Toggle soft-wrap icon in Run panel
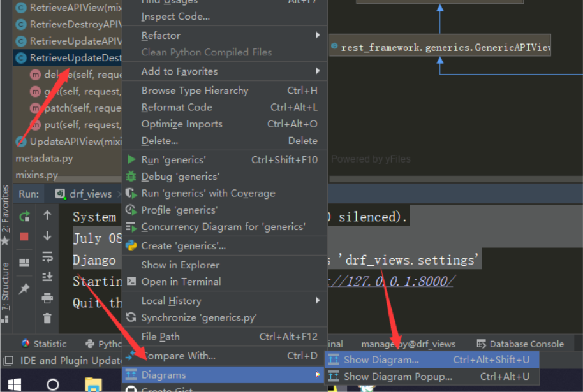The width and height of the screenshot is (583, 392). pos(47,256)
